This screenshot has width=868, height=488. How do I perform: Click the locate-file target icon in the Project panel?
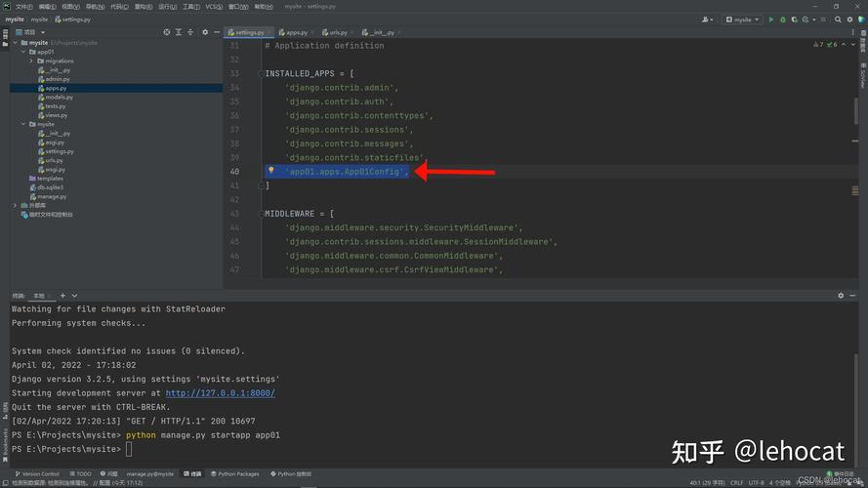(167, 32)
